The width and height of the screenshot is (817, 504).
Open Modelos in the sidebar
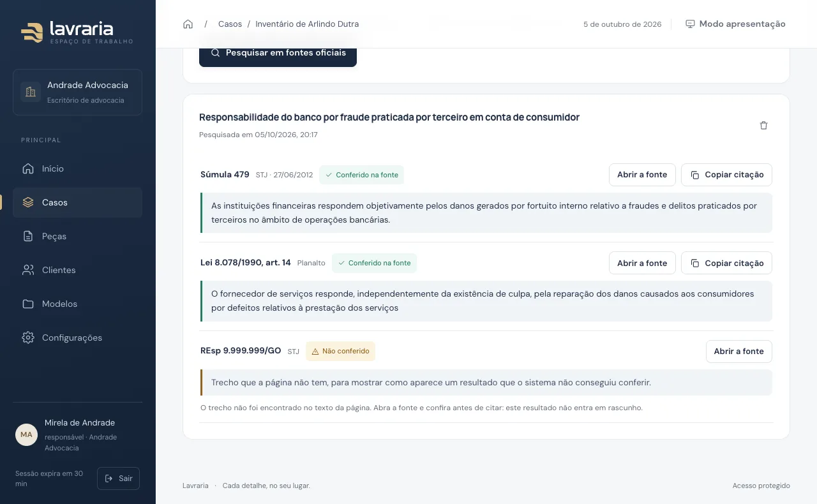click(x=77, y=304)
